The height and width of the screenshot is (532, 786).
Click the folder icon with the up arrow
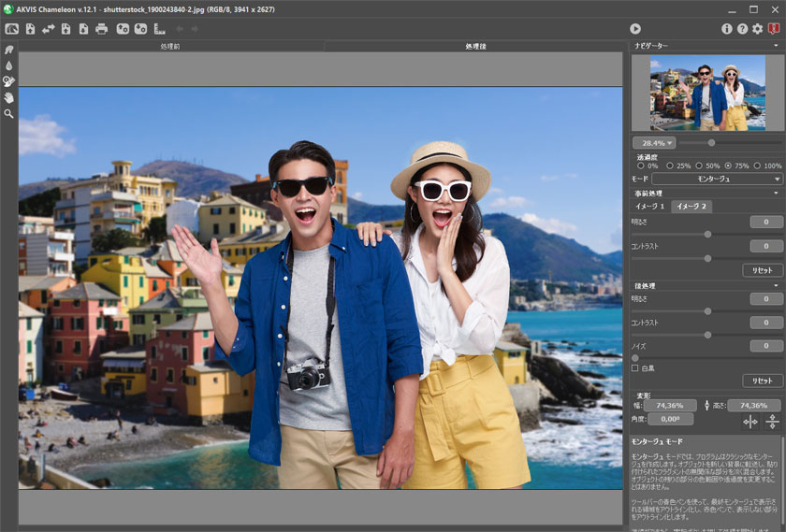coord(123,29)
